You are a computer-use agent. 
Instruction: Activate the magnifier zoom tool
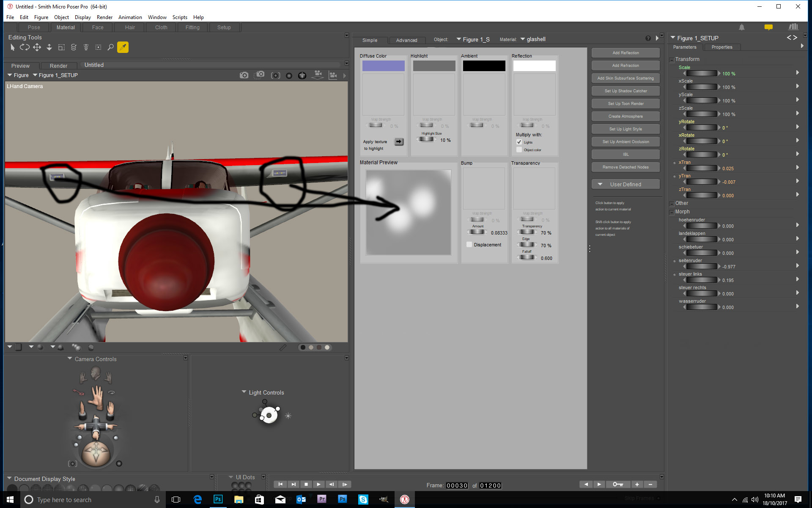[x=110, y=47]
